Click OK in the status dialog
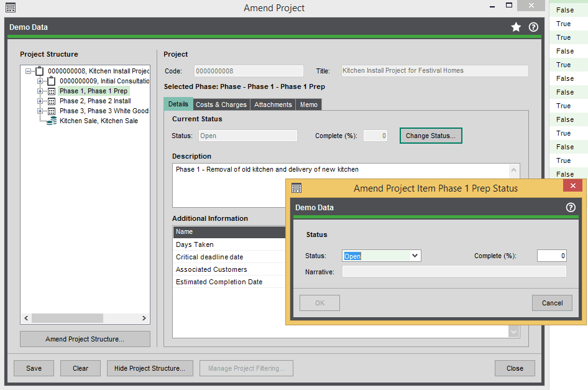Viewport: 588px width, 390px height. pyautogui.click(x=319, y=303)
